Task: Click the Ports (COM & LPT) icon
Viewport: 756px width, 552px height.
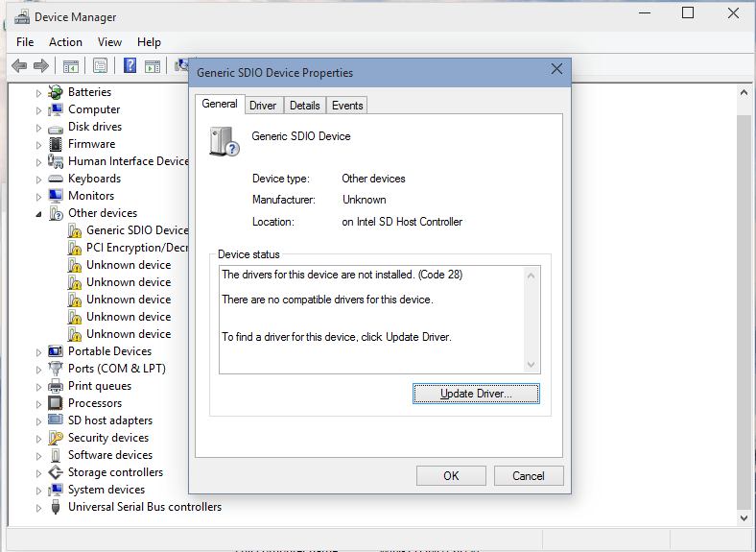Action: pos(56,369)
